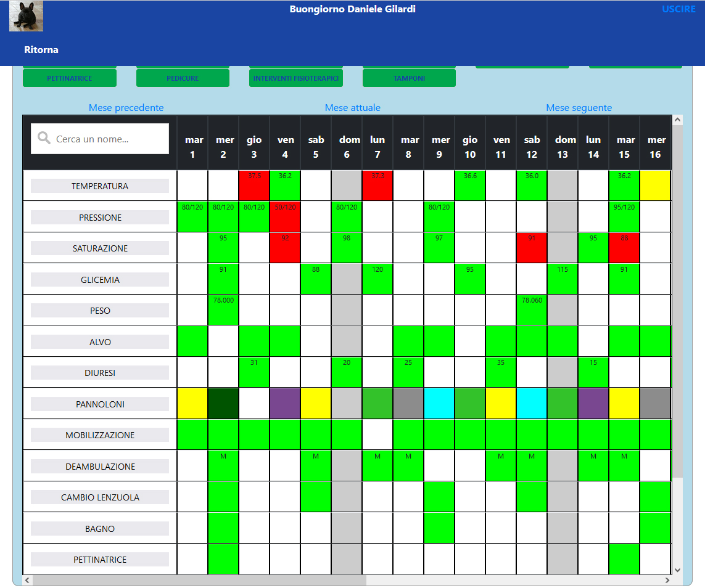Click the cyan PANNOLONI cell for mer 9
The height and width of the screenshot is (588, 705).
tap(439, 404)
